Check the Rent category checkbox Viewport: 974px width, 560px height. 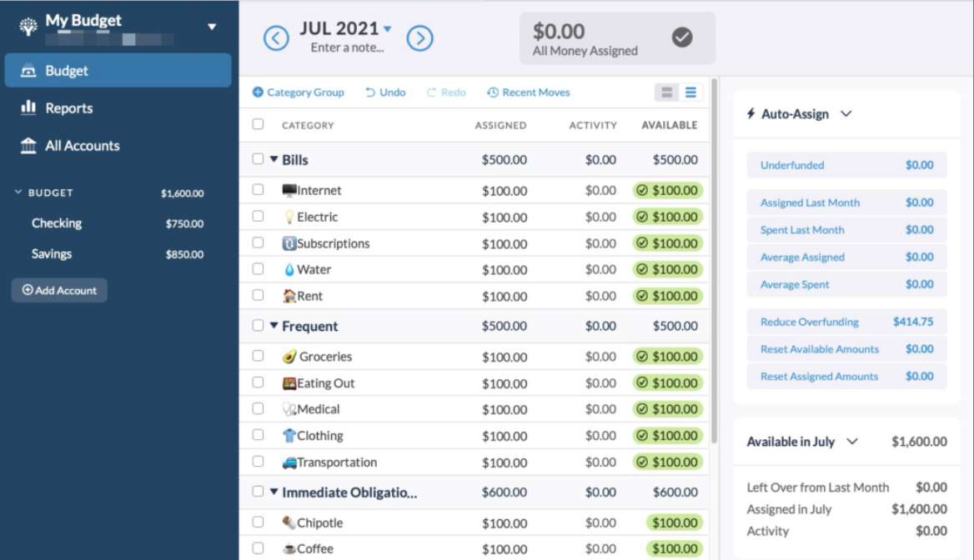tap(258, 295)
